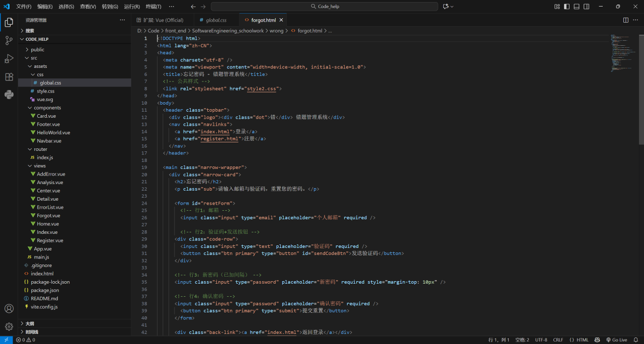Viewport: 644px width, 344px height.
Task: Toggle the secondary side bar
Action: click(x=586, y=7)
